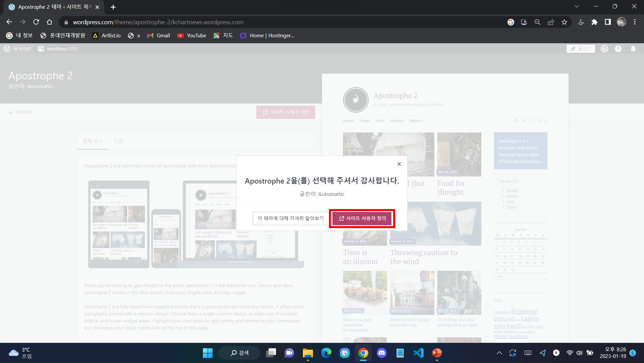The width and height of the screenshot is (644, 363).
Task: Click the address bar URL
Action: tap(158, 22)
